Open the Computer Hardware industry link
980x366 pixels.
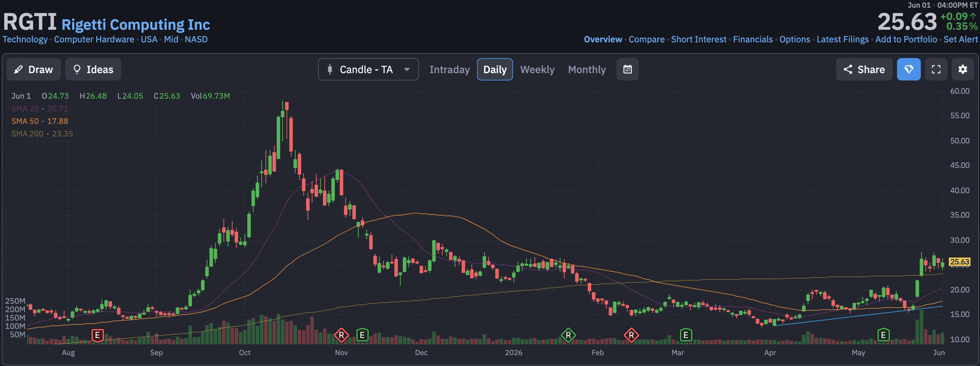point(94,40)
